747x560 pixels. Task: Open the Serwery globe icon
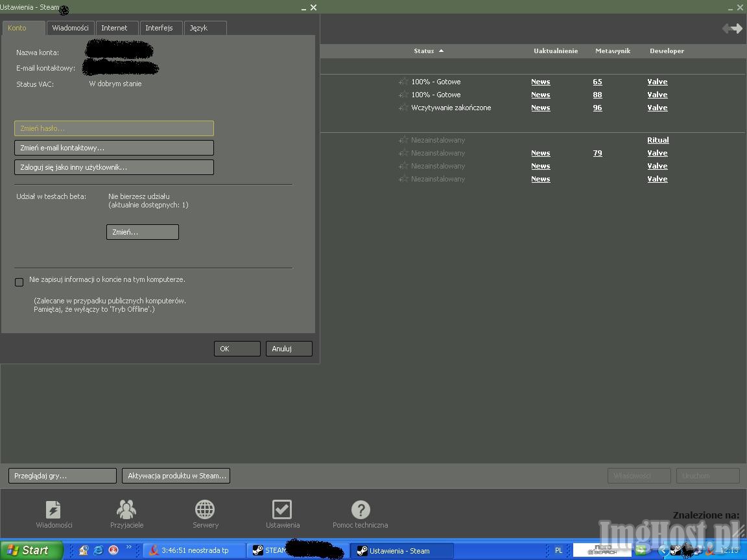205,509
